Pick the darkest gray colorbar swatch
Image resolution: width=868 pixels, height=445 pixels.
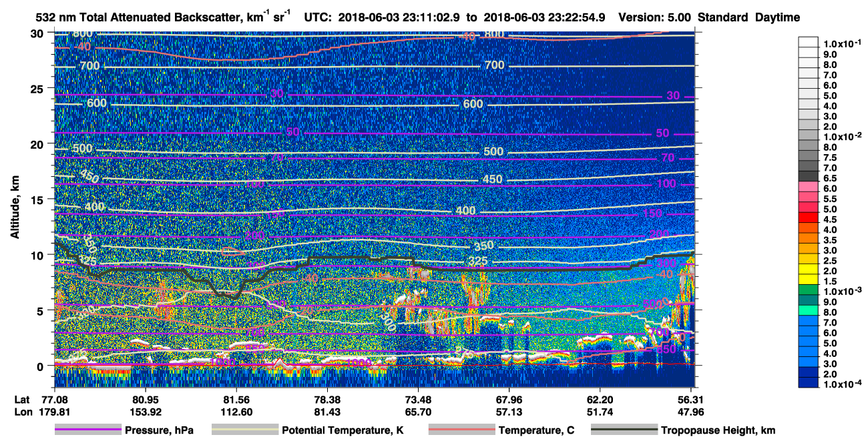[809, 175]
